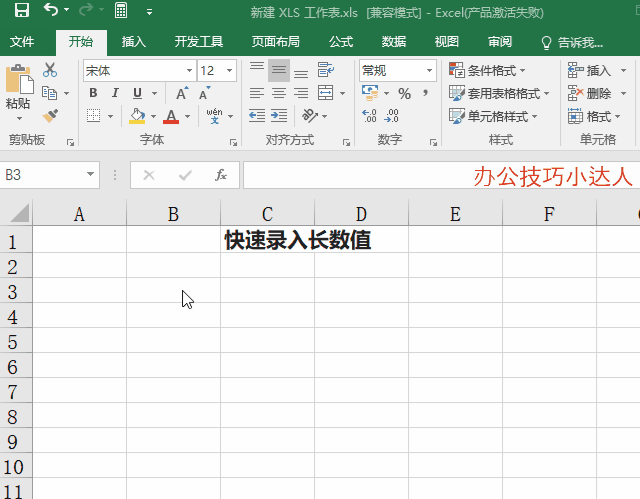
Task: Increase decimal places
Action: pos(369,116)
